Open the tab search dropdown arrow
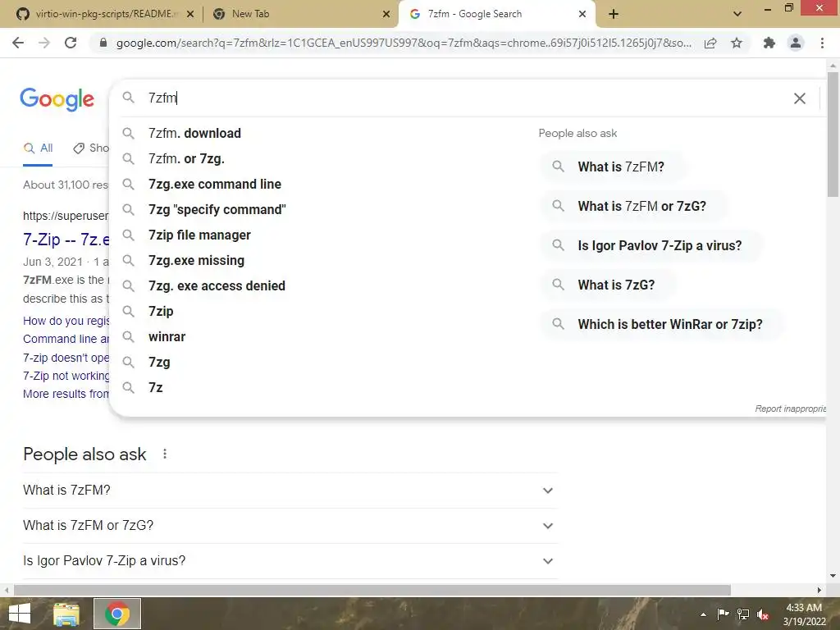The image size is (840, 630). pyautogui.click(x=737, y=14)
